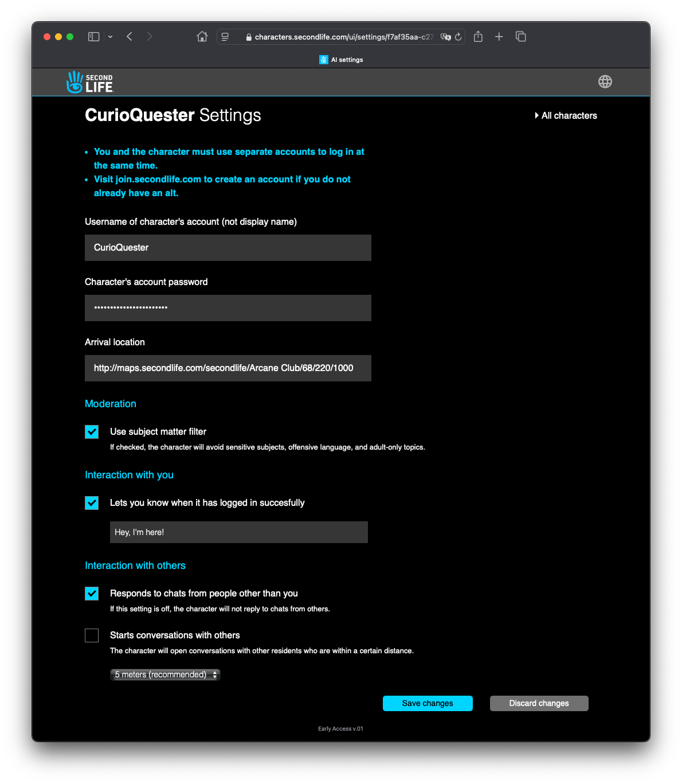Click the Second Life logo
The width and height of the screenshot is (682, 784).
pyautogui.click(x=90, y=82)
